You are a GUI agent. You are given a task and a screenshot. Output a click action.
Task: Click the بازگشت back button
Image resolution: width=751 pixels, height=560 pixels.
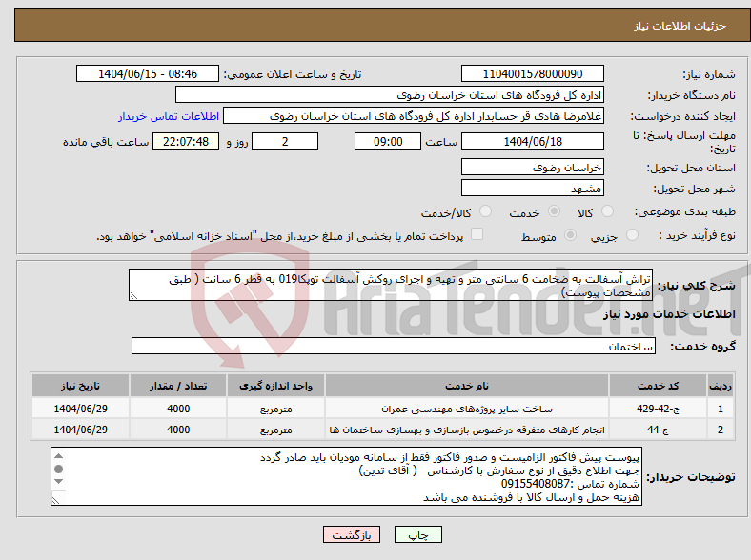[352, 534]
